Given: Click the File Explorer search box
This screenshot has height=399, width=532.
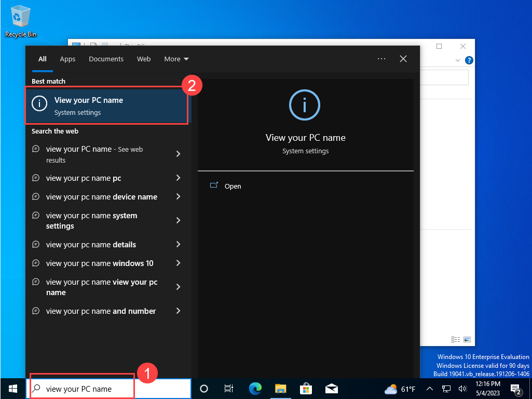Looking at the screenshot, I should pyautogui.click(x=444, y=78).
